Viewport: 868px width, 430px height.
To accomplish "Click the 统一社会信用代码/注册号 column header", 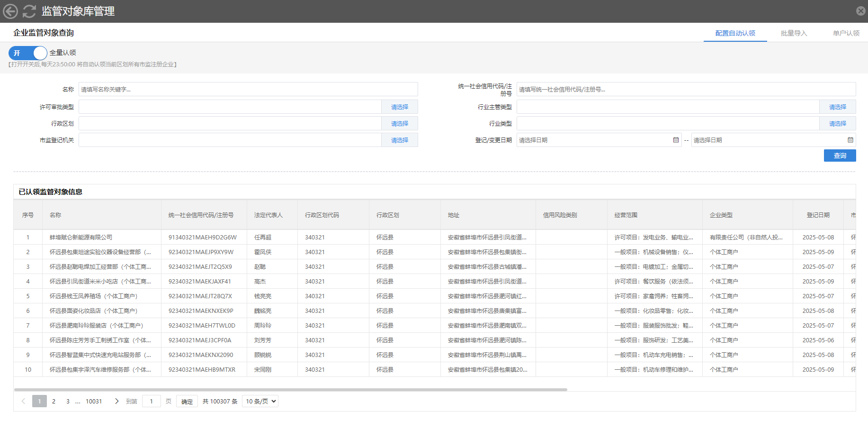I will click(204, 215).
